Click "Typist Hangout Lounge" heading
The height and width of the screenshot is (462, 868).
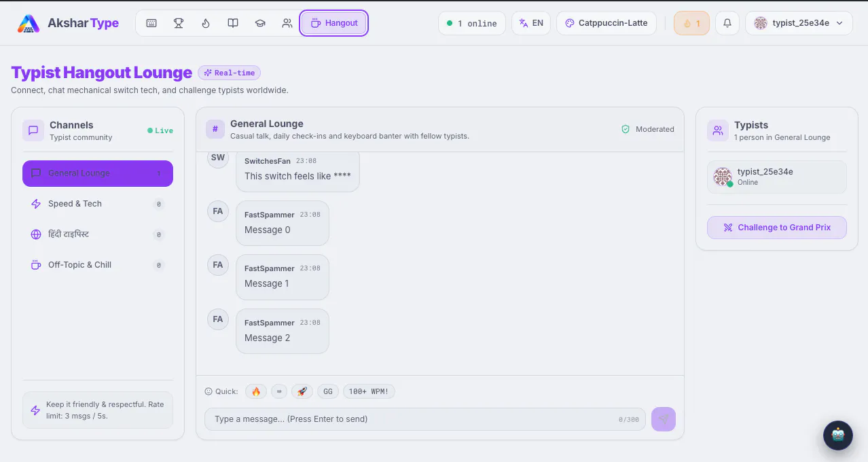pyautogui.click(x=102, y=73)
